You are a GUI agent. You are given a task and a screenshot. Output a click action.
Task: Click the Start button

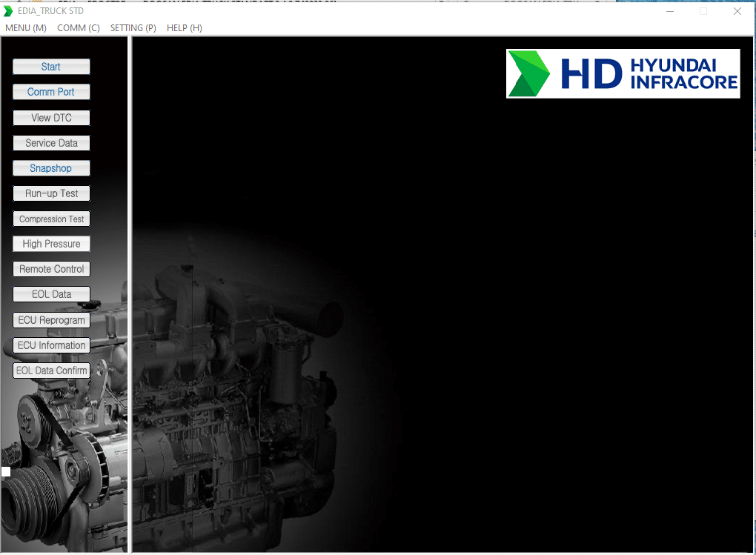click(x=51, y=67)
